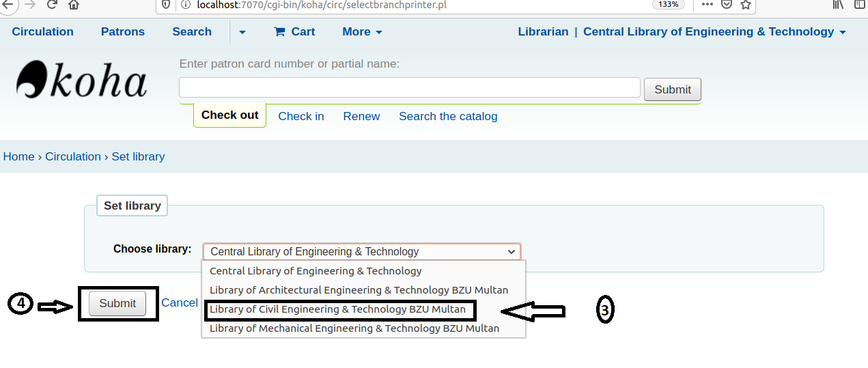This screenshot has width=868, height=368.
Task: Click the Koha logo
Action: pyautogui.click(x=82, y=79)
